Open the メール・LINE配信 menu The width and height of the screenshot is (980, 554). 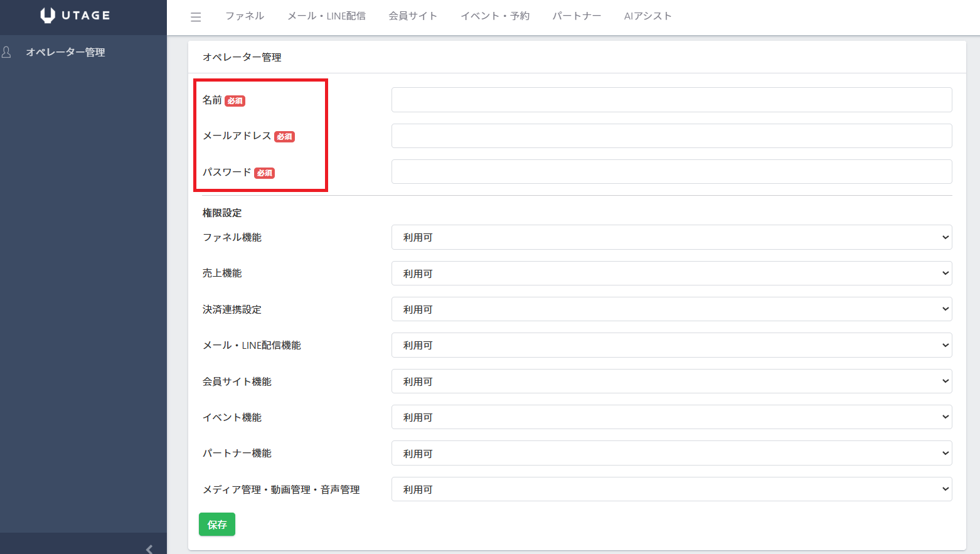click(326, 16)
